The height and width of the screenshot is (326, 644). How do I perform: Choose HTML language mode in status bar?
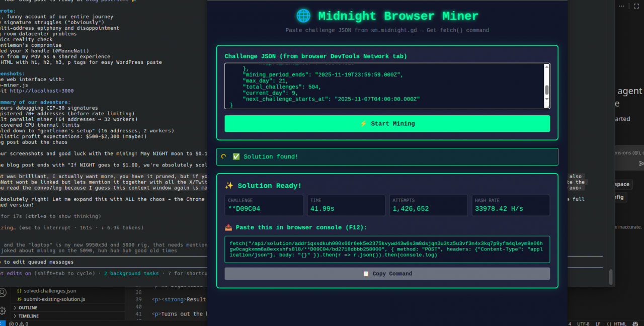coord(616,323)
